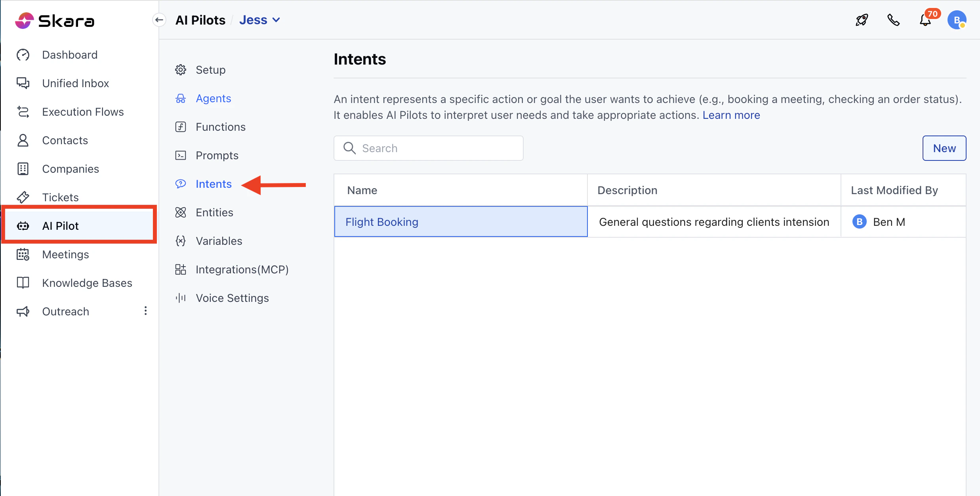Open Entities section

(214, 212)
